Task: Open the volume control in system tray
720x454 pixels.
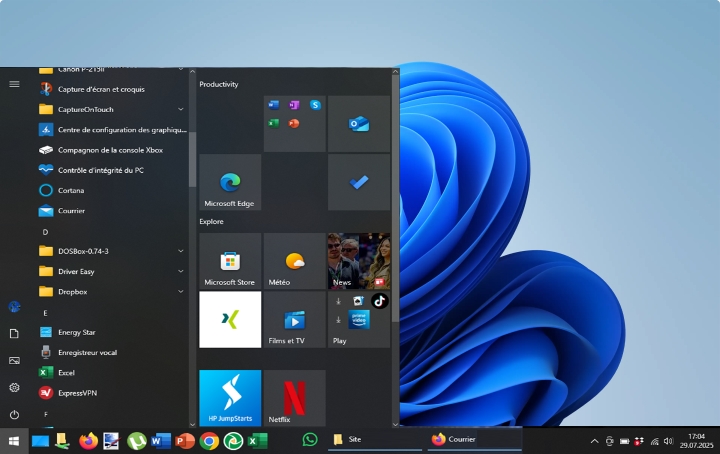Action: (668, 441)
